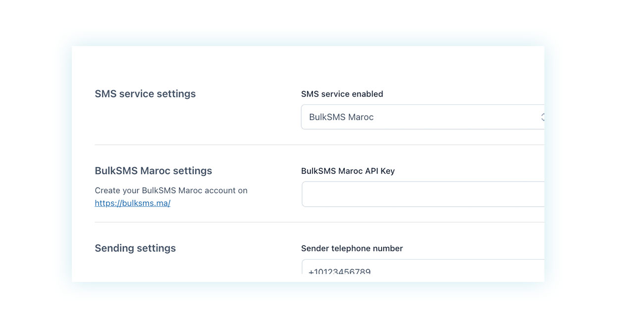Viewport: 644px width, 323px height.
Task: Select the Sending settings heading
Action: pos(135,248)
